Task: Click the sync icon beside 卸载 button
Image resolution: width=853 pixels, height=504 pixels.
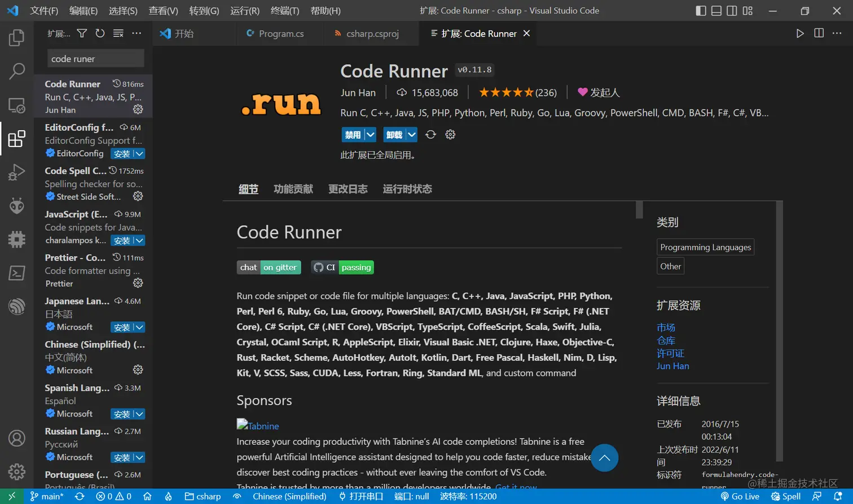Action: tap(430, 135)
